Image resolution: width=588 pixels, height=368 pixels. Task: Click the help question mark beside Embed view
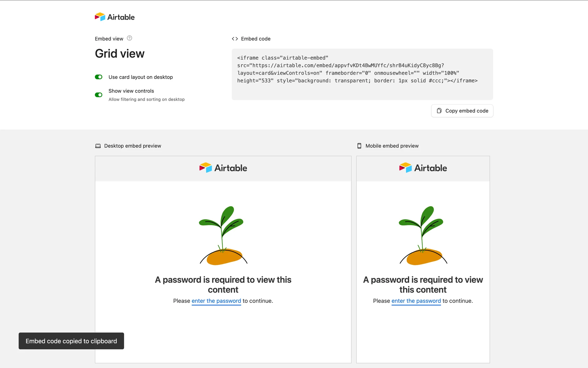[x=130, y=38]
